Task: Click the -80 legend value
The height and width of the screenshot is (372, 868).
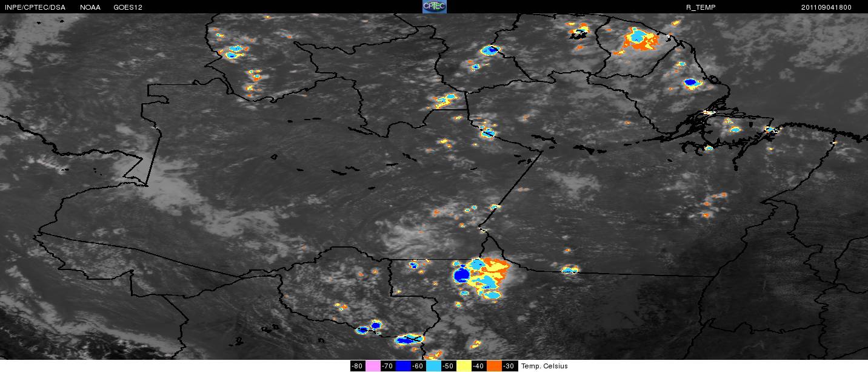Action: [358, 366]
